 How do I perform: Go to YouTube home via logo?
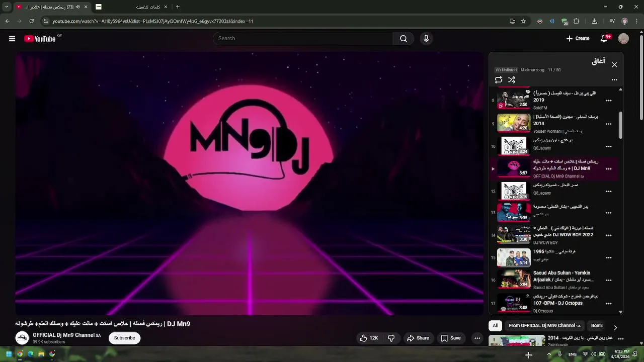pyautogui.click(x=40, y=39)
